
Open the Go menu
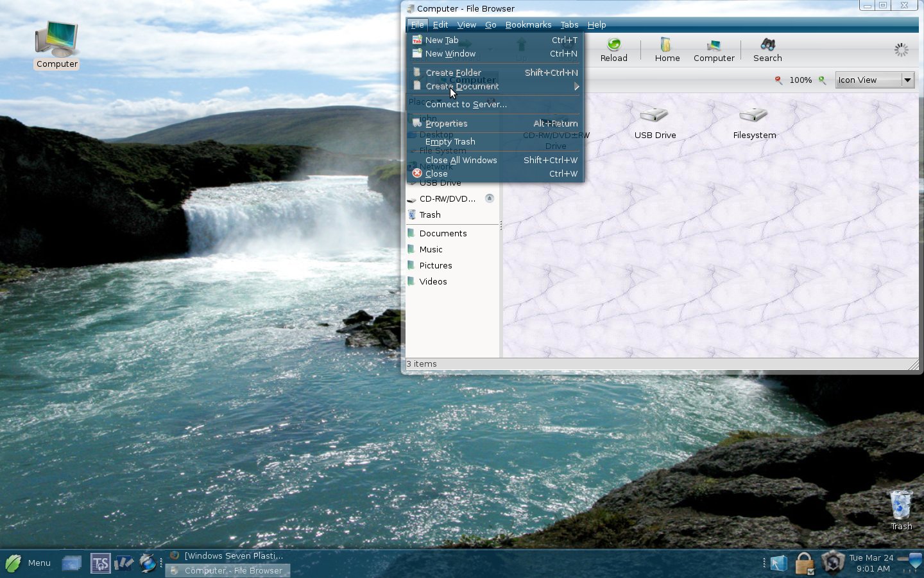[491, 24]
